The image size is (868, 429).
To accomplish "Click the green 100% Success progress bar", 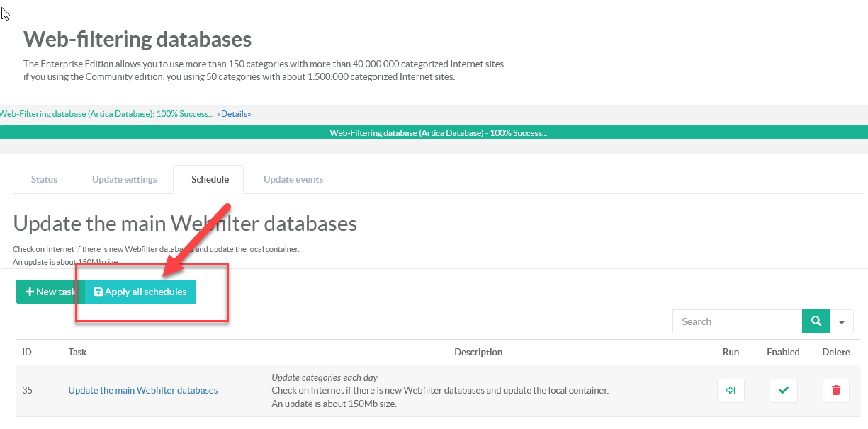I will pos(434,133).
